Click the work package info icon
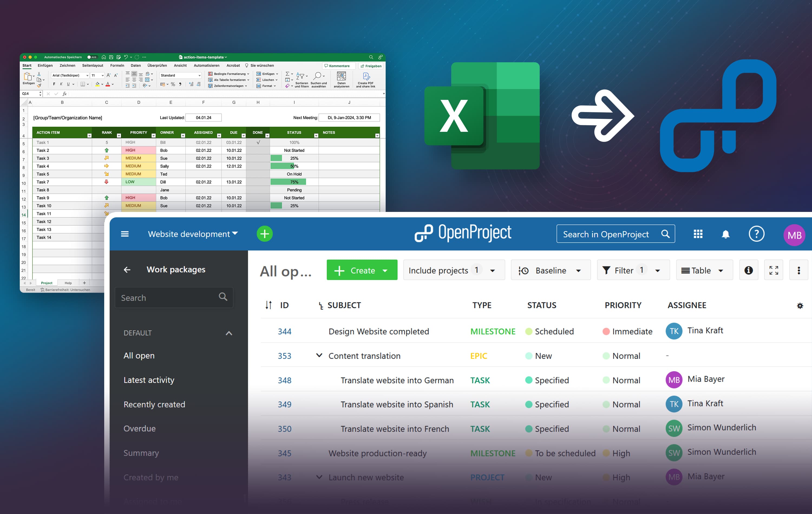The height and width of the screenshot is (514, 812). [x=748, y=270]
